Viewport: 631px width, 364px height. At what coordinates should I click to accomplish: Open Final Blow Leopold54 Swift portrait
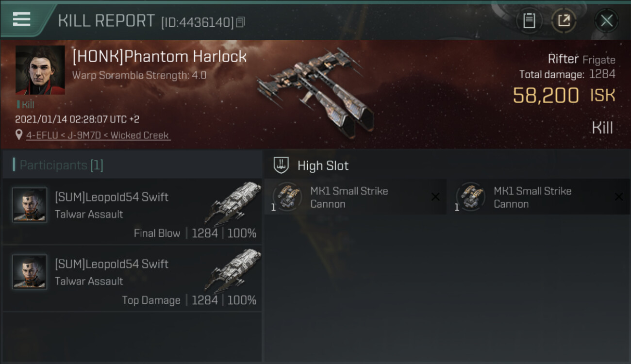(30, 205)
